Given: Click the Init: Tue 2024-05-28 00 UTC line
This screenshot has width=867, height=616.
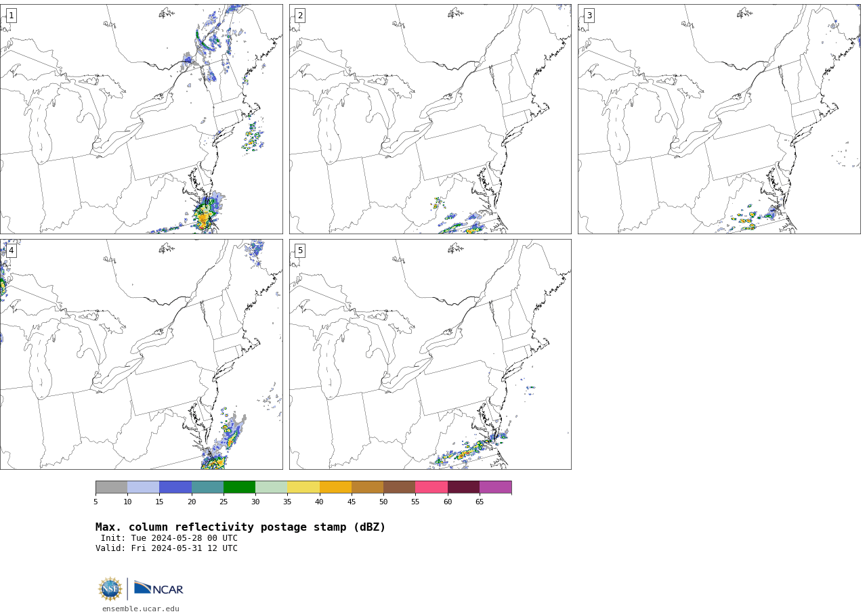Looking at the screenshot, I should (x=169, y=539).
